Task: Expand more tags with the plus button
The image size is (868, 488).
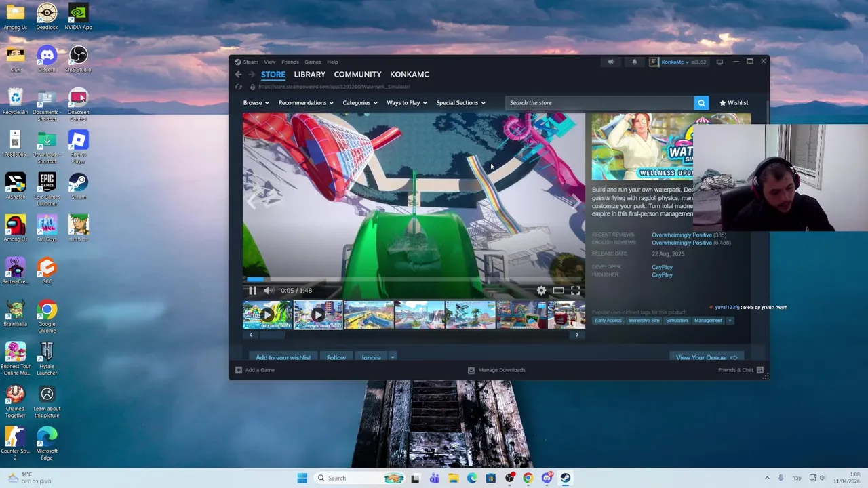Action: pos(730,321)
